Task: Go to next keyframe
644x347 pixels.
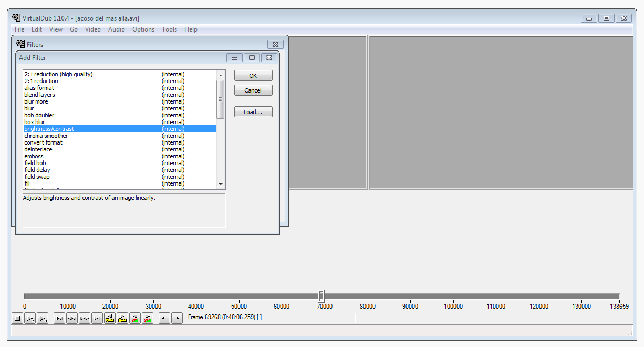Action: pyautogui.click(x=122, y=318)
